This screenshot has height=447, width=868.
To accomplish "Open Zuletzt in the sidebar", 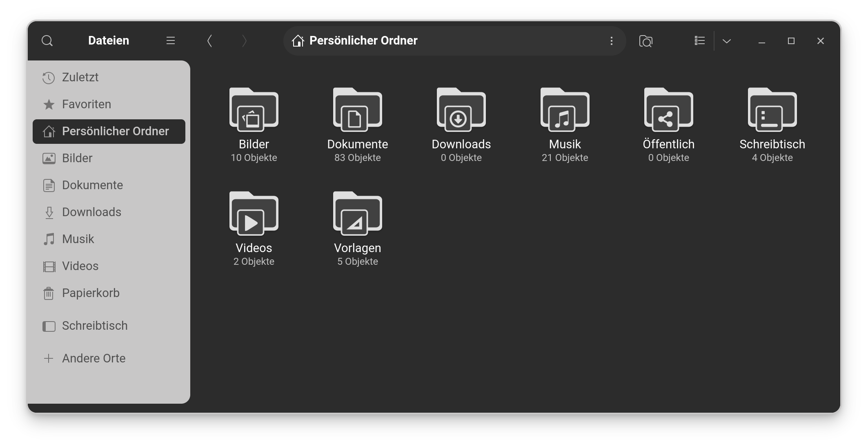I will tap(109, 77).
